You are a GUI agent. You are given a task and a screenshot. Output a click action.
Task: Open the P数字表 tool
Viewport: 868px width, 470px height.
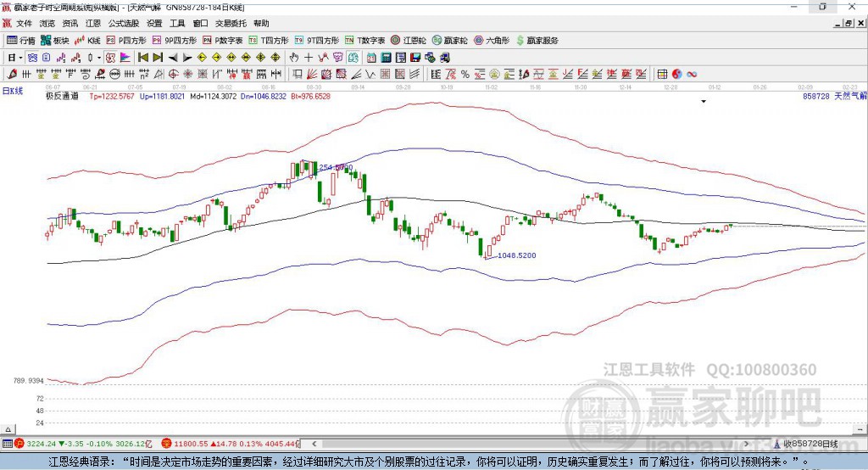pyautogui.click(x=223, y=41)
